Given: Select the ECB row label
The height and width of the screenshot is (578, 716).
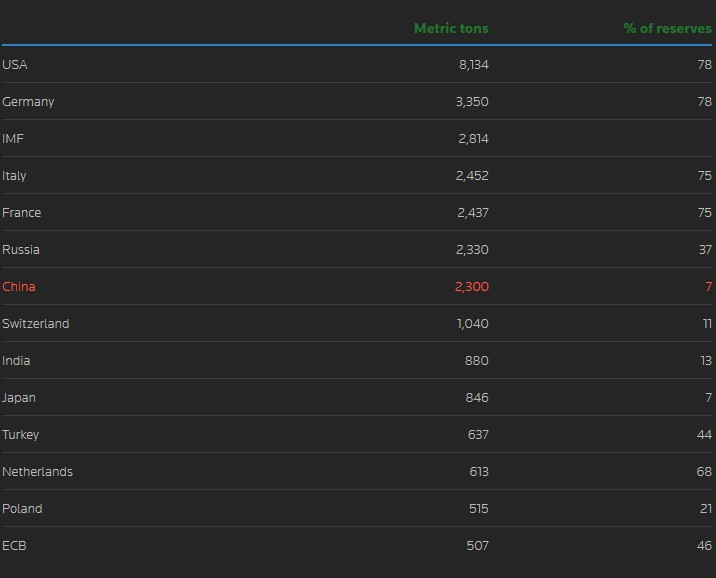Looking at the screenshot, I should pyautogui.click(x=14, y=546).
